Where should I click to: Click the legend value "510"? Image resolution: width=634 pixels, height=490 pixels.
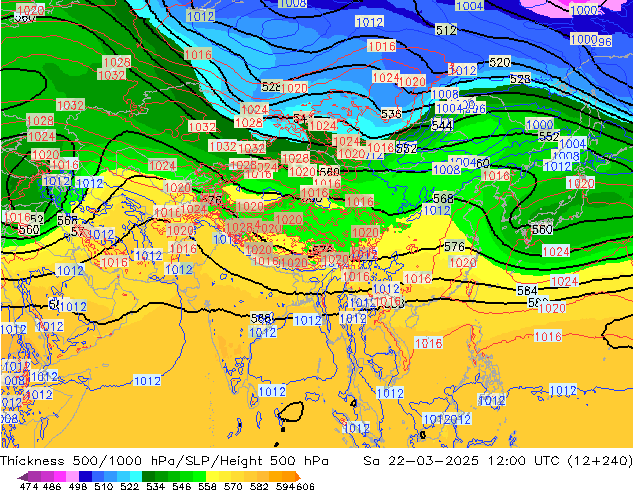click(104, 486)
